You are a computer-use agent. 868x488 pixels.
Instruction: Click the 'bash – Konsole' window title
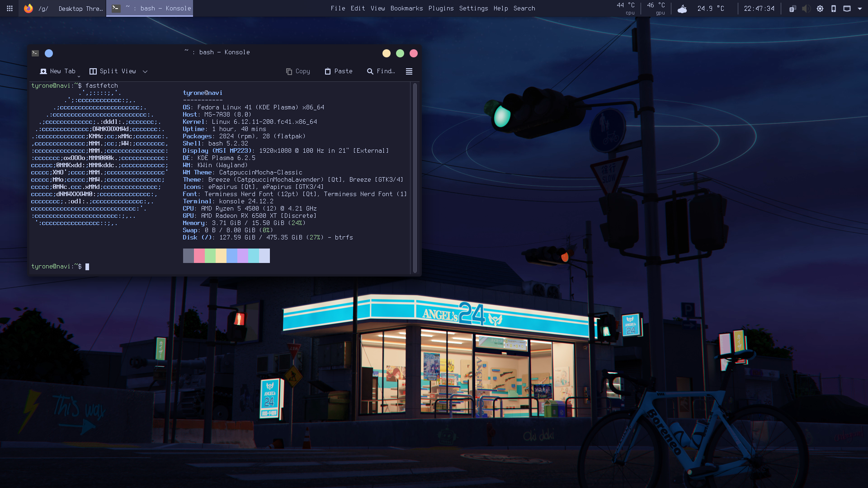[x=225, y=52]
